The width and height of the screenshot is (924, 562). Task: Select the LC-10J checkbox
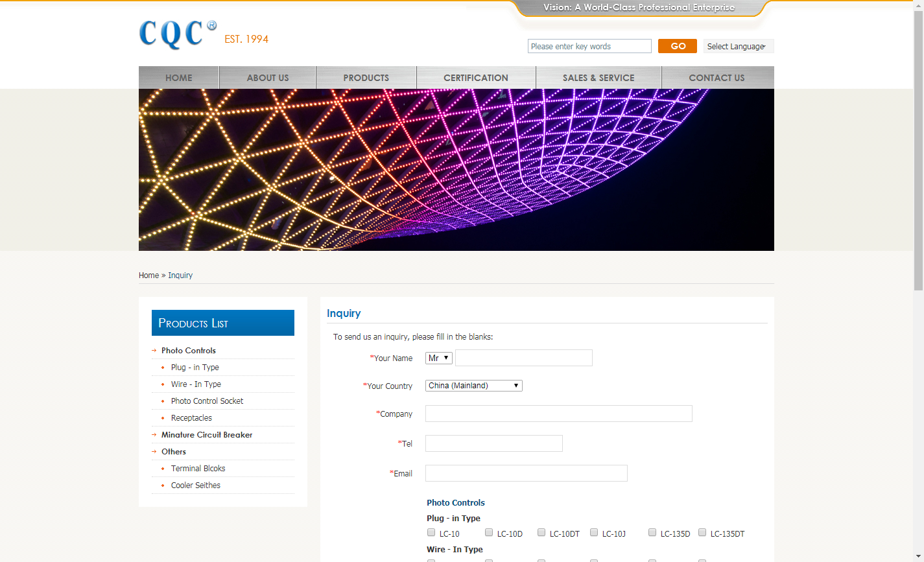click(594, 533)
